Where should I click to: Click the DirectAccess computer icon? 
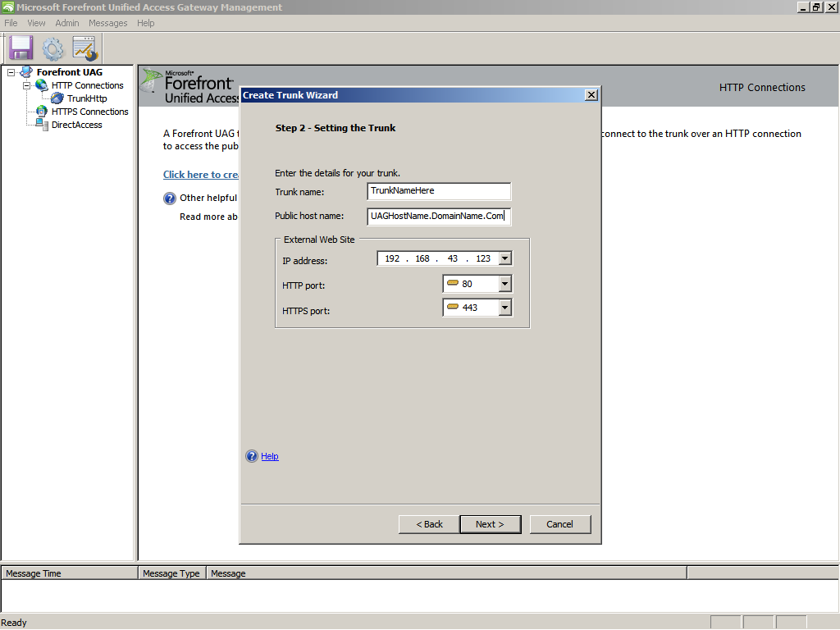[x=42, y=125]
